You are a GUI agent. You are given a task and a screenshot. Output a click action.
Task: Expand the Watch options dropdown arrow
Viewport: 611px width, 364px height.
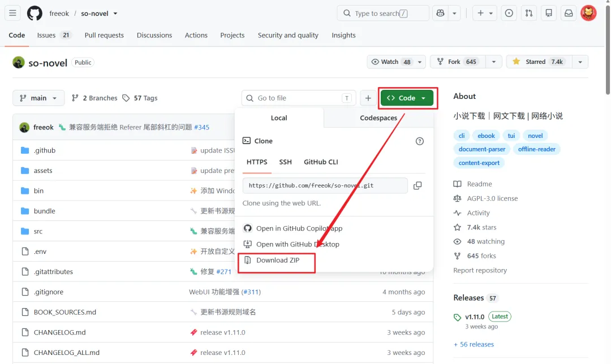click(x=420, y=62)
